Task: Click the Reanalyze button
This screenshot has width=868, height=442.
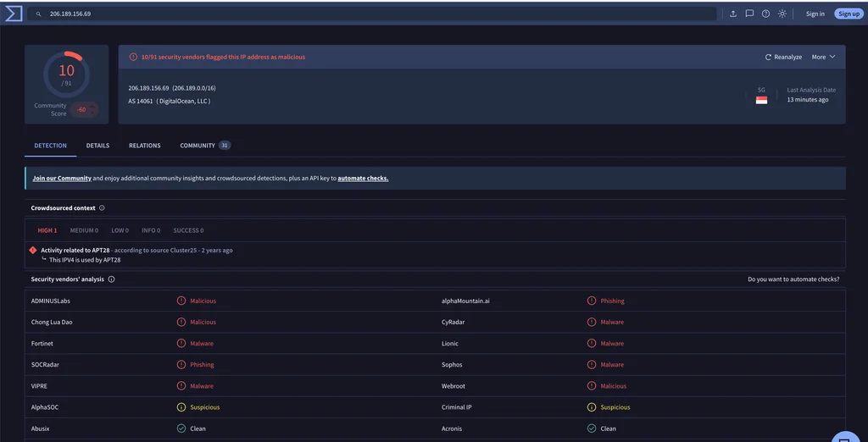Action: click(x=783, y=57)
